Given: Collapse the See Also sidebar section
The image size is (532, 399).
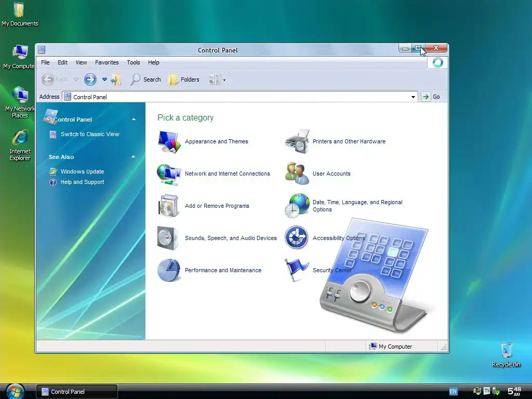Looking at the screenshot, I should (134, 157).
